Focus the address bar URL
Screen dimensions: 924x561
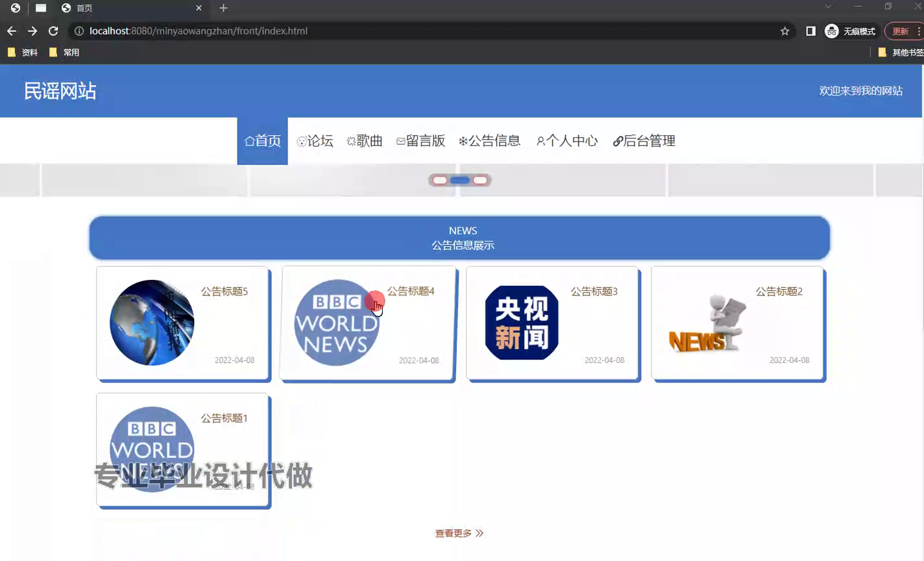(199, 31)
